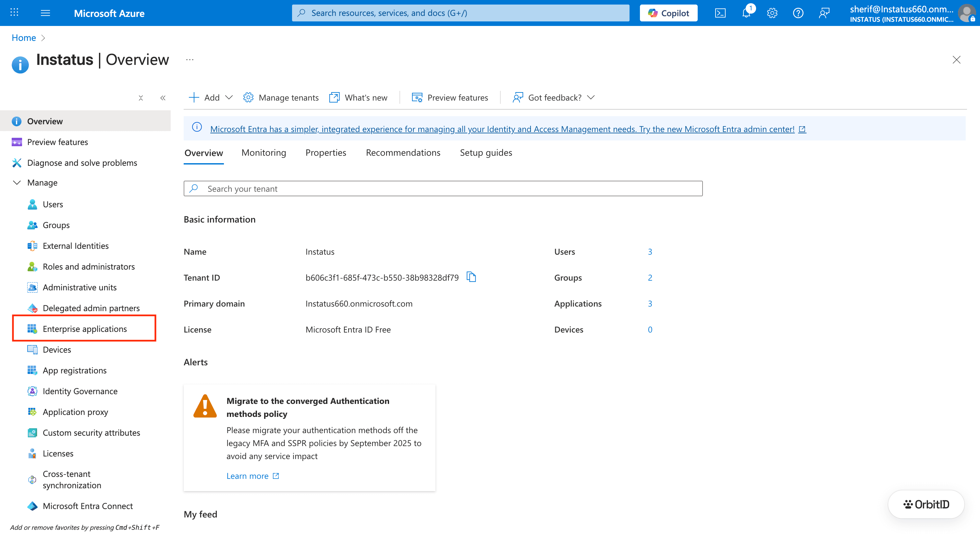
Task: Open Identity Governance
Action: [80, 391]
